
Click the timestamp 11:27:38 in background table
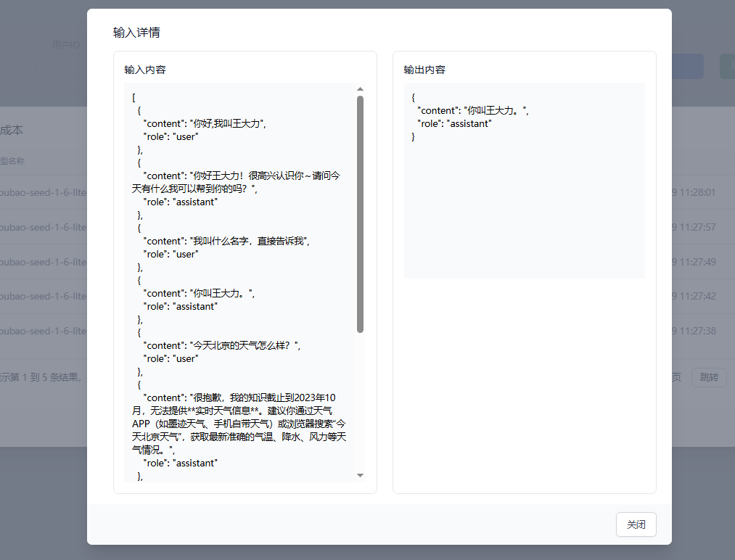point(697,331)
